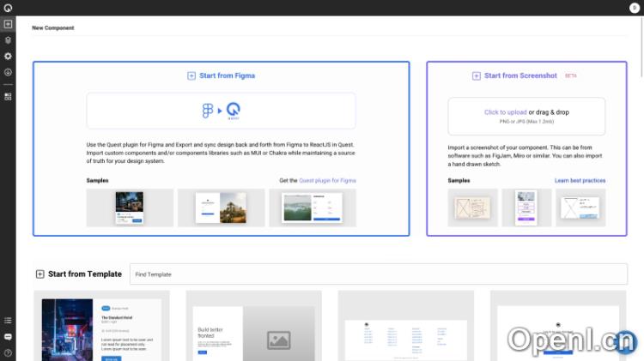Click the list icon in lower sidebar

click(x=8, y=321)
